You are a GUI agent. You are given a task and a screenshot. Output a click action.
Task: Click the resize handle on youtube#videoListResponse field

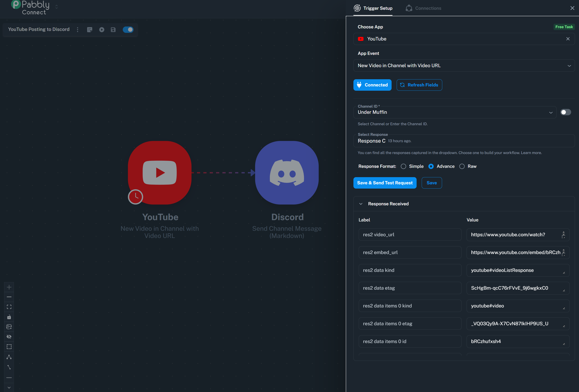[564, 273]
